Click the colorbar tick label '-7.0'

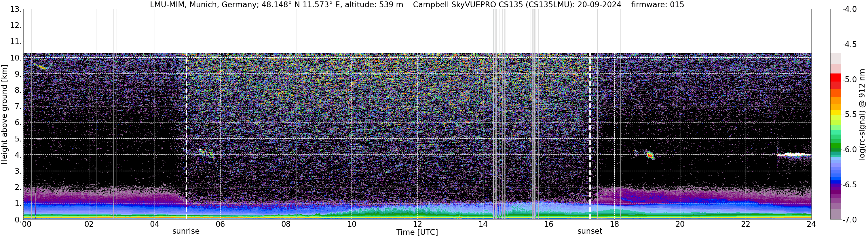coord(850,220)
